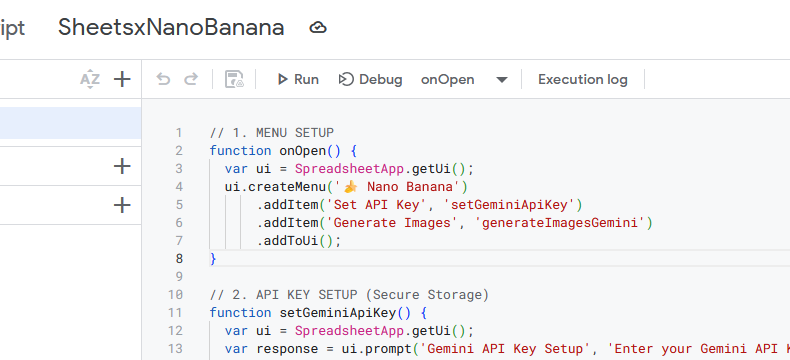Click the cloud saved-status icon beside project title

(318, 28)
